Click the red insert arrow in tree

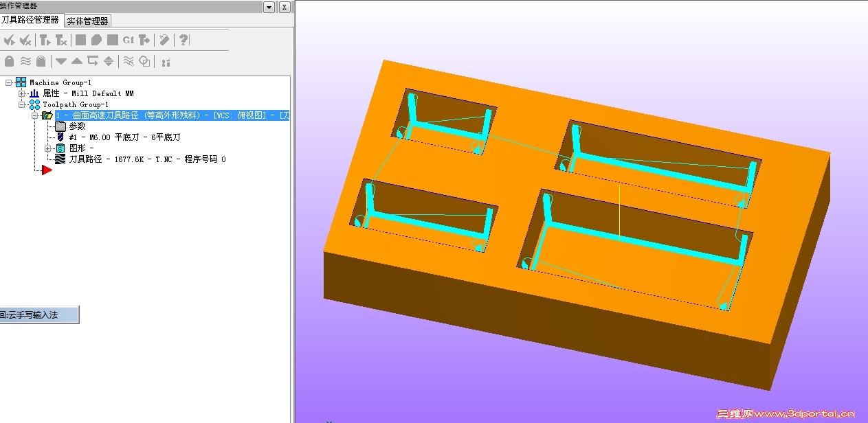(47, 170)
